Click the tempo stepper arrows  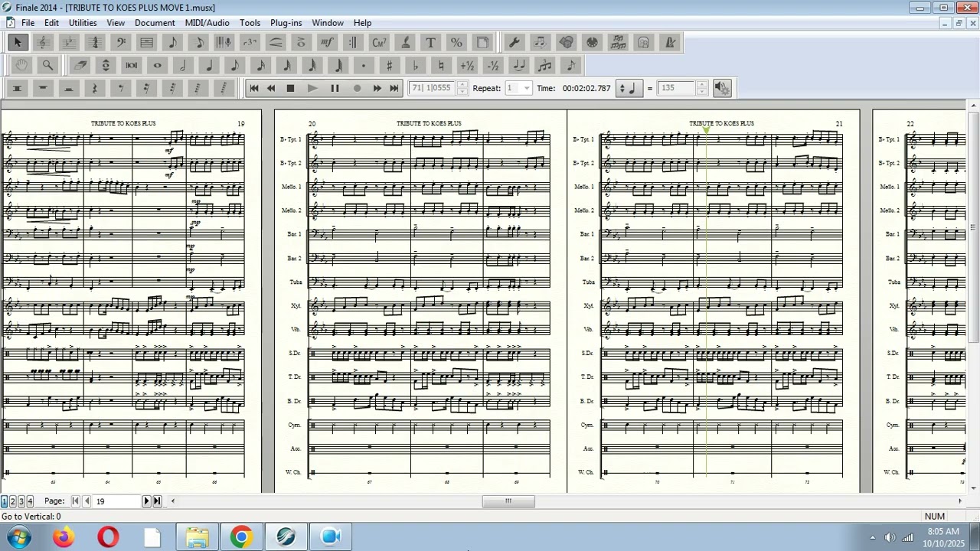point(701,88)
